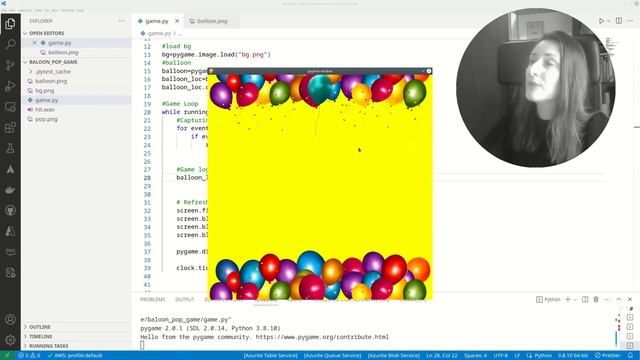Open the Remote Explorer view
The height and width of the screenshot is (360, 640).
click(x=10, y=107)
